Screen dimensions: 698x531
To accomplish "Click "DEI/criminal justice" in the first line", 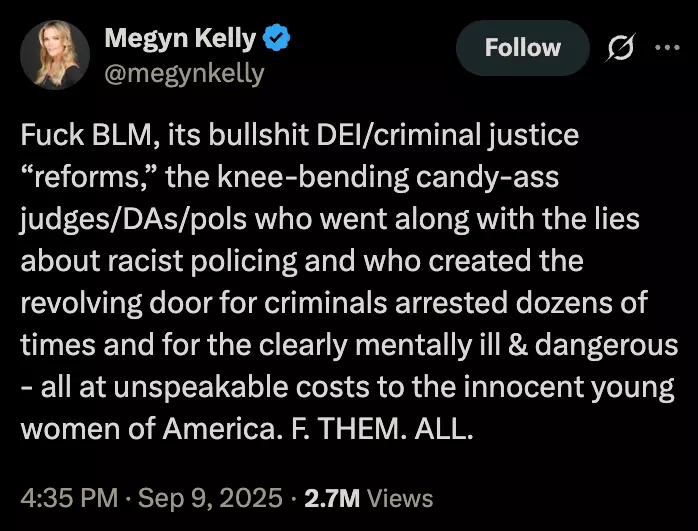I will [x=448, y=135].
